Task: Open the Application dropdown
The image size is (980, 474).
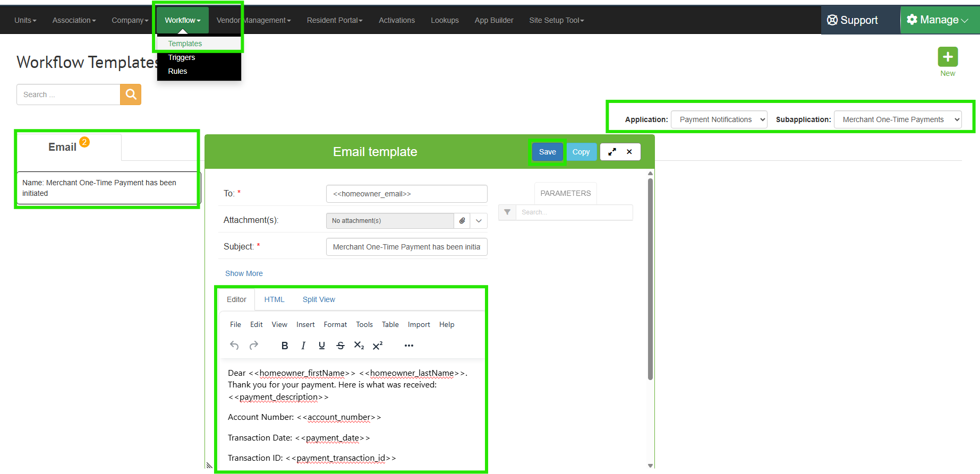Action: coord(719,119)
